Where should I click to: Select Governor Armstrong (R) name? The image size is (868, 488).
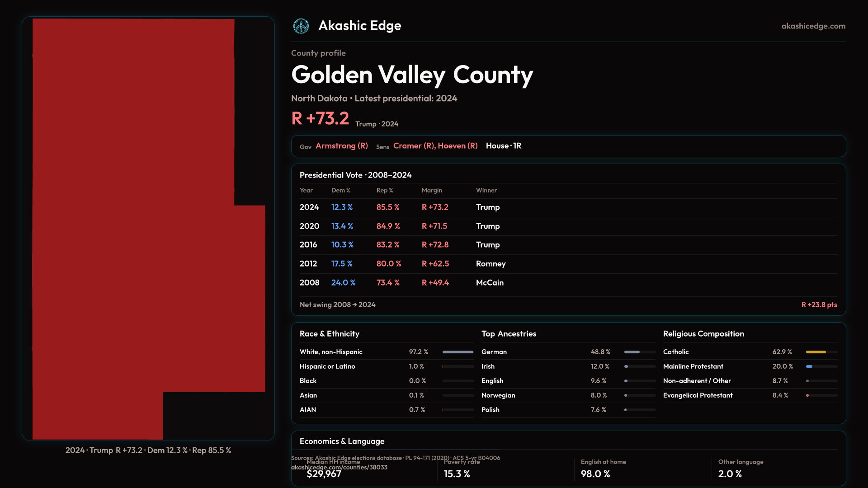(341, 146)
